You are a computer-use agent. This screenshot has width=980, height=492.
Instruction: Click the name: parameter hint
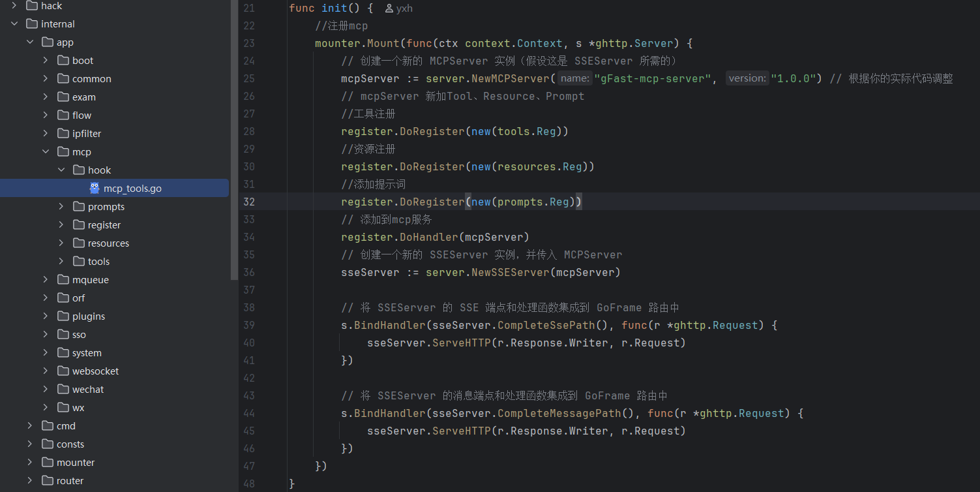(575, 78)
